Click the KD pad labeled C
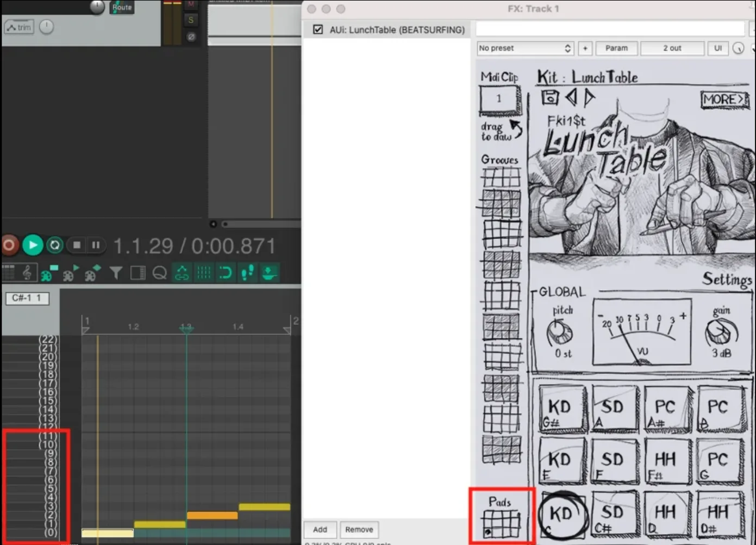756x545 pixels. pos(562,513)
